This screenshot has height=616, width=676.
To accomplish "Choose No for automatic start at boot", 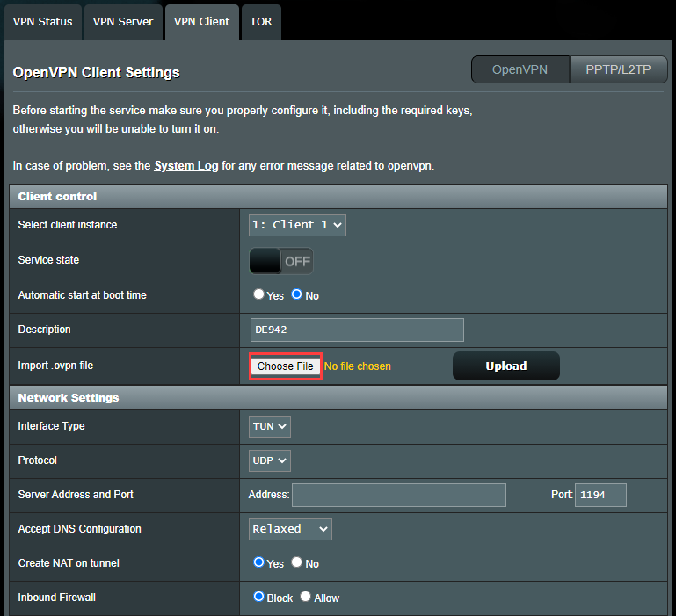I will tap(297, 295).
